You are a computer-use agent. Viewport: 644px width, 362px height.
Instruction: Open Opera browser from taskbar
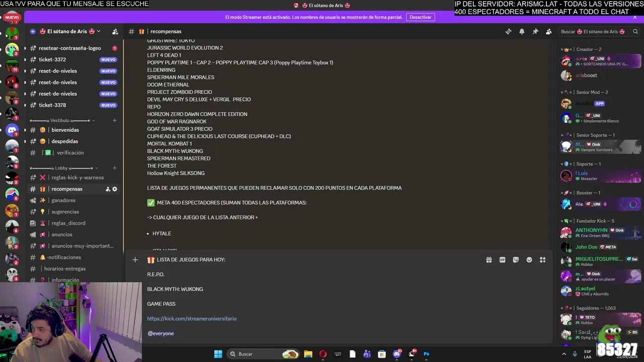click(323, 354)
